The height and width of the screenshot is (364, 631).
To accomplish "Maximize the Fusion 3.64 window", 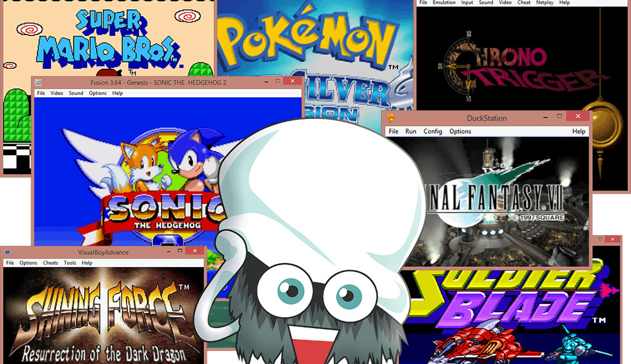I will tap(277, 81).
